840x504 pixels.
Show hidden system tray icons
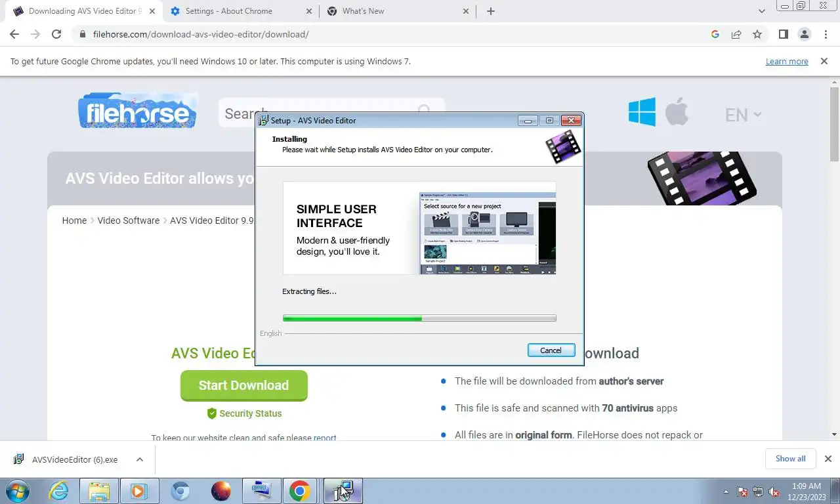coord(726,492)
